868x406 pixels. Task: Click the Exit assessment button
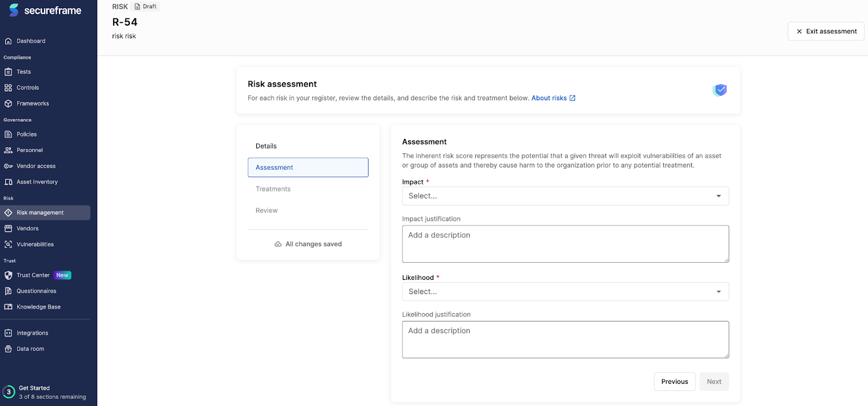tap(826, 31)
